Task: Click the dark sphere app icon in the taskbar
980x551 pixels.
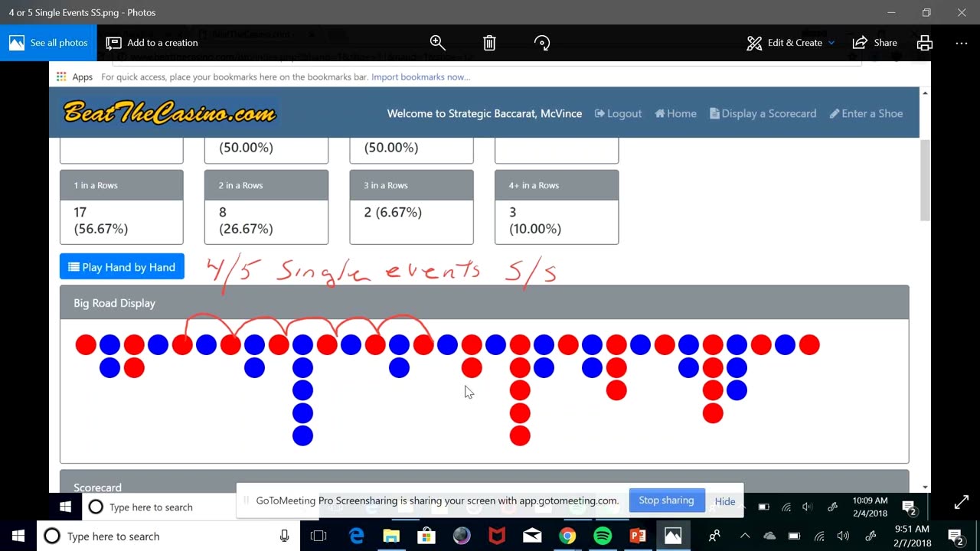Action: [x=462, y=536]
